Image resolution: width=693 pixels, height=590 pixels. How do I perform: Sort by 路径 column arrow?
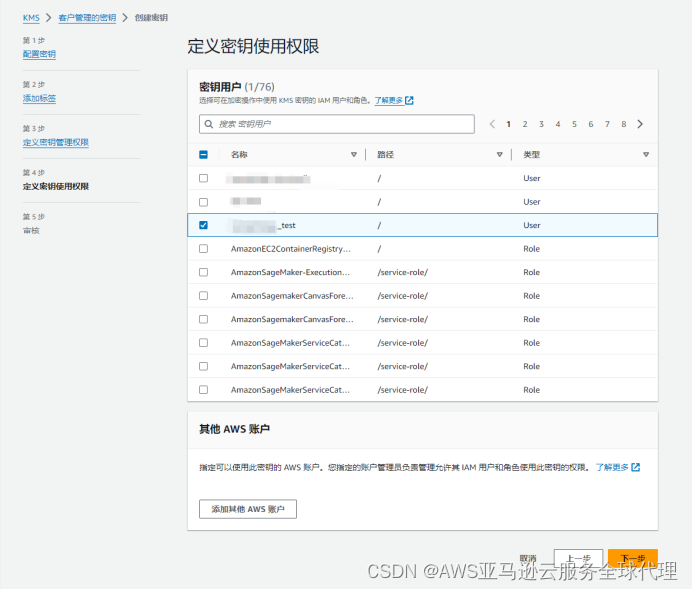click(x=499, y=155)
